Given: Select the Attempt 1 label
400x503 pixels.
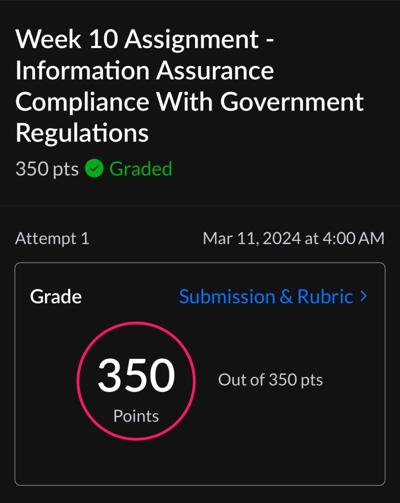Looking at the screenshot, I should click(52, 239).
